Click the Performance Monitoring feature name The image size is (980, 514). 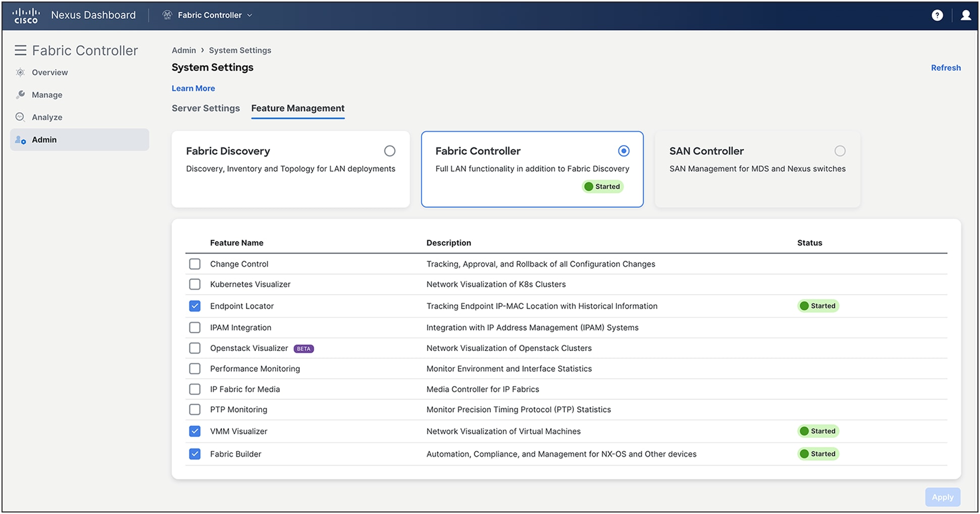coord(255,369)
